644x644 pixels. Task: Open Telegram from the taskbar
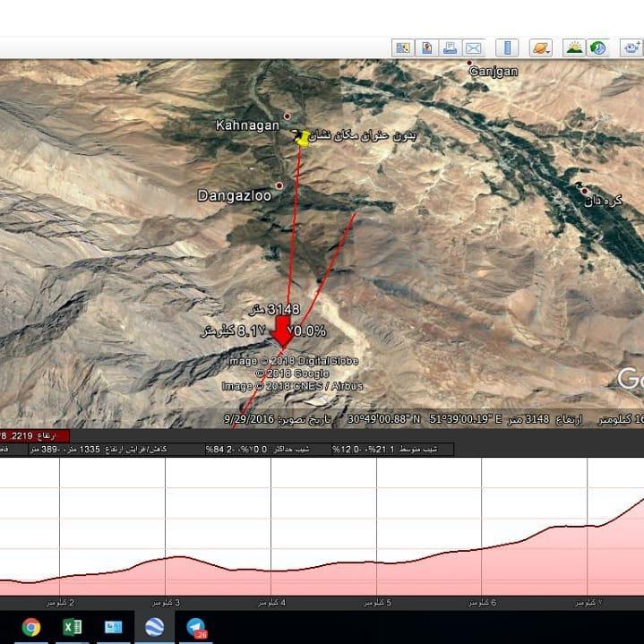pyautogui.click(x=195, y=627)
